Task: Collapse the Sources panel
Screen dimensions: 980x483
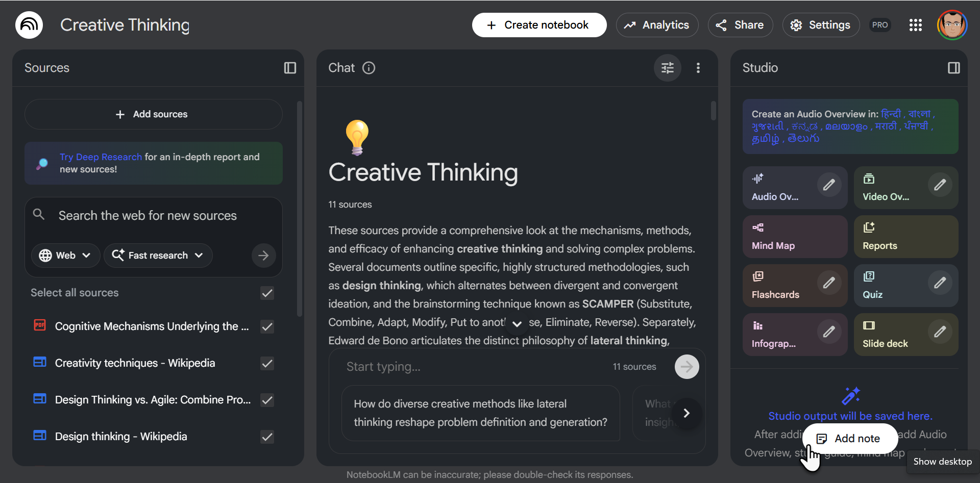Action: pos(290,68)
